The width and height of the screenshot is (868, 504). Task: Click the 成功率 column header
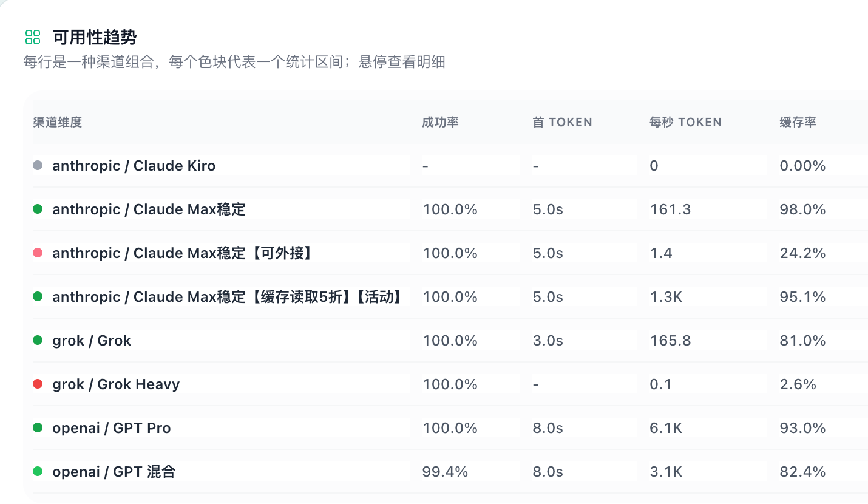(441, 122)
